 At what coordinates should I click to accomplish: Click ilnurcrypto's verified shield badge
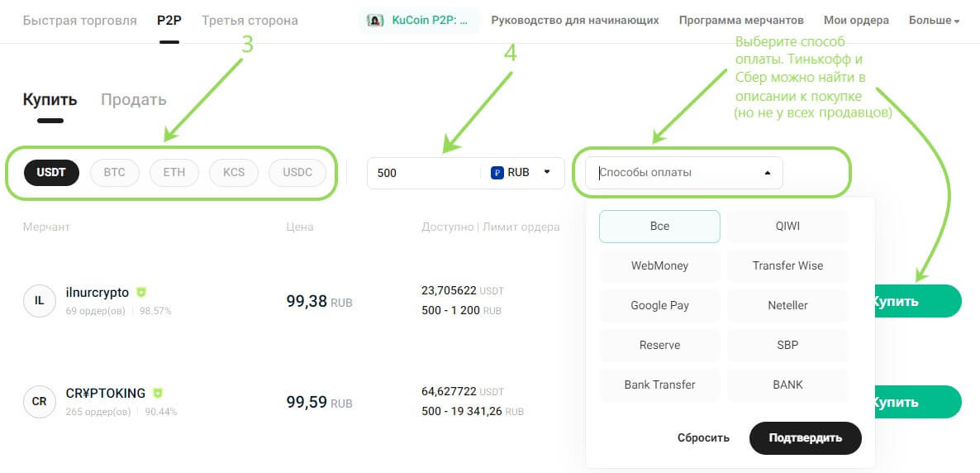pos(141,292)
